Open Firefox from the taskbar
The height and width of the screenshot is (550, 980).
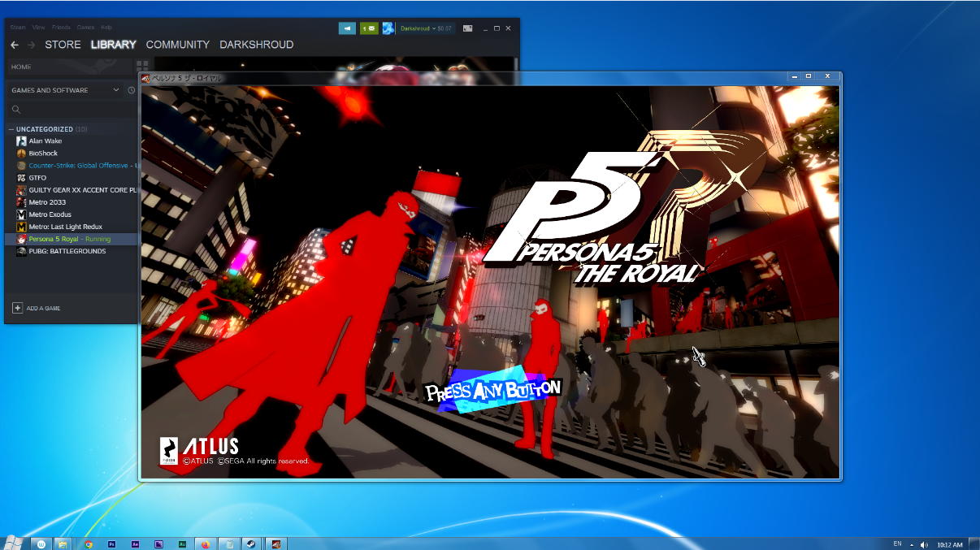pos(206,544)
